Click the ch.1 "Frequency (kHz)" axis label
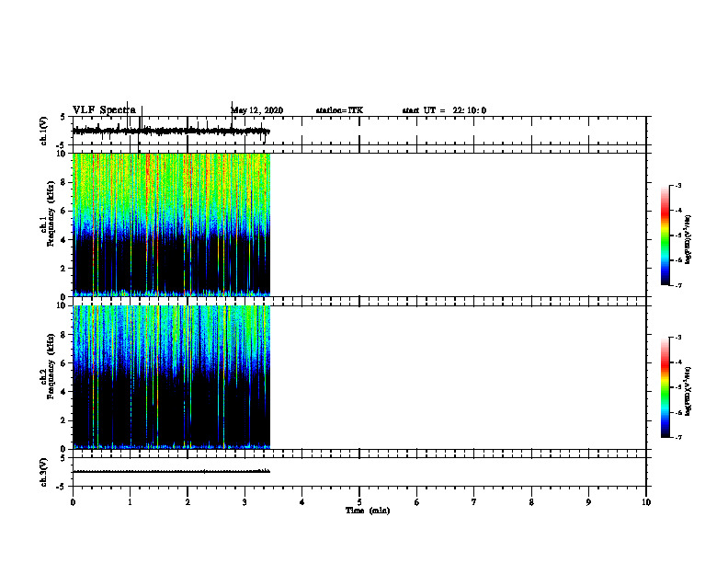728x563 pixels. [x=51, y=213]
